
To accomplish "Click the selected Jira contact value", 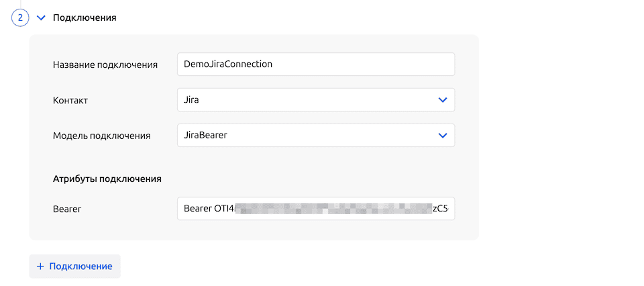I will click(x=192, y=100).
